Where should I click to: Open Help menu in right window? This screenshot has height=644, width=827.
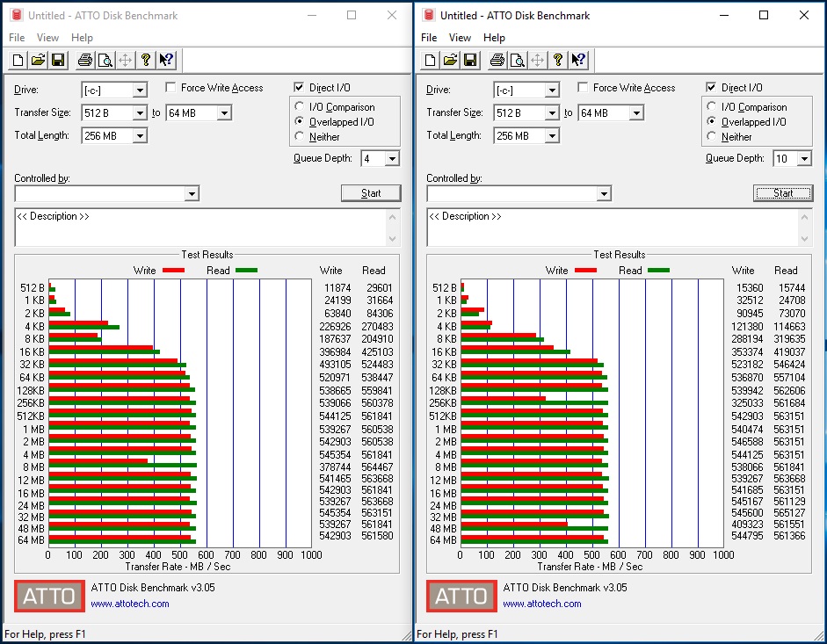494,38
